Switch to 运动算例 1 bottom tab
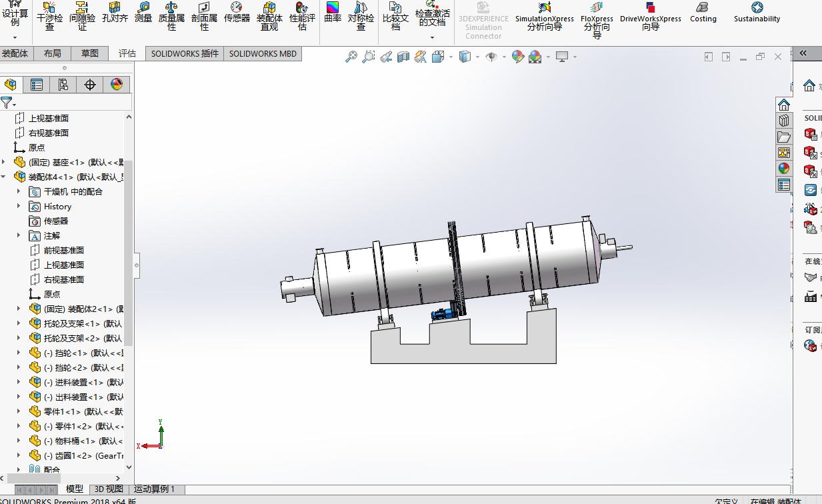Viewport: 822px width, 504px height. point(154,489)
